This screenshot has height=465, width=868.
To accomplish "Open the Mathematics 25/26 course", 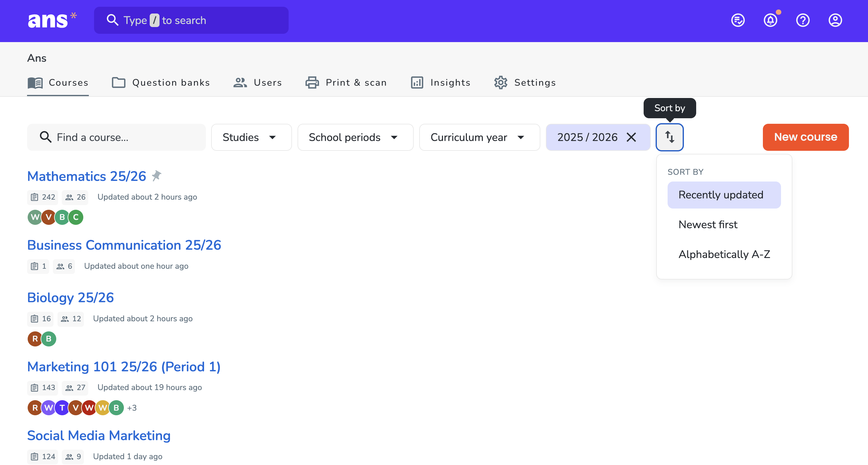I will (x=87, y=176).
